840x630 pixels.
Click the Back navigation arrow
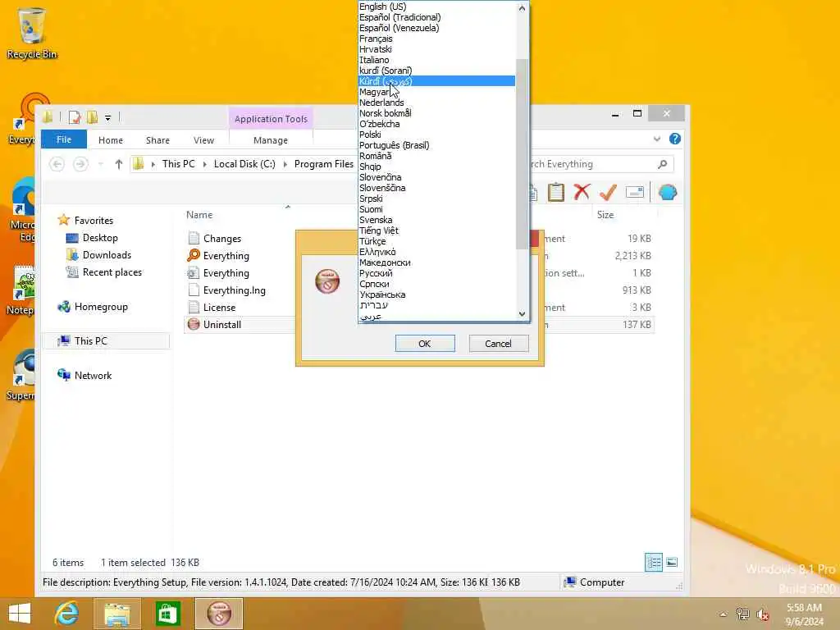click(x=57, y=164)
